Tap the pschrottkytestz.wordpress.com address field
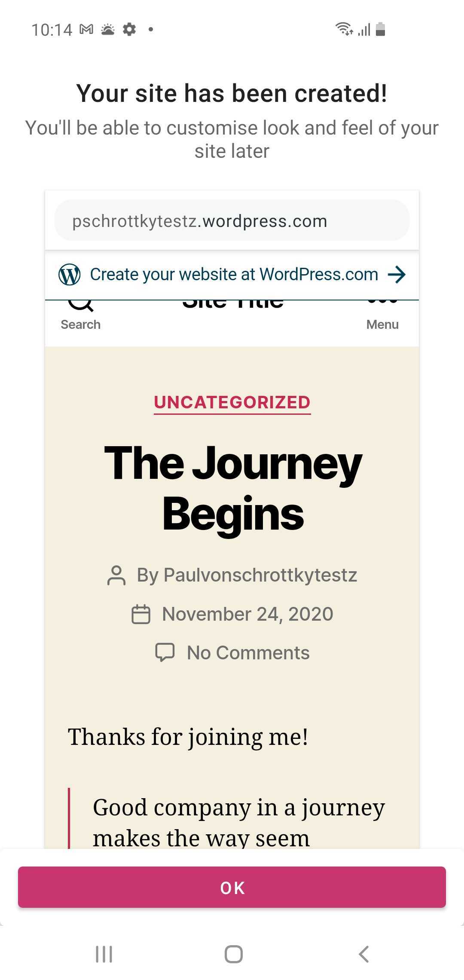 click(x=232, y=220)
